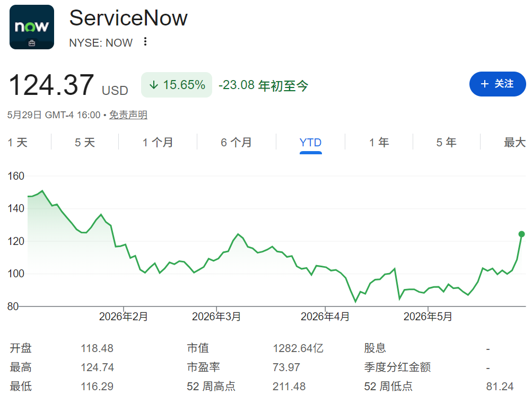This screenshot has height=395, width=532.
Task: Click the P/E ratio value 73.97
Action: tap(286, 367)
